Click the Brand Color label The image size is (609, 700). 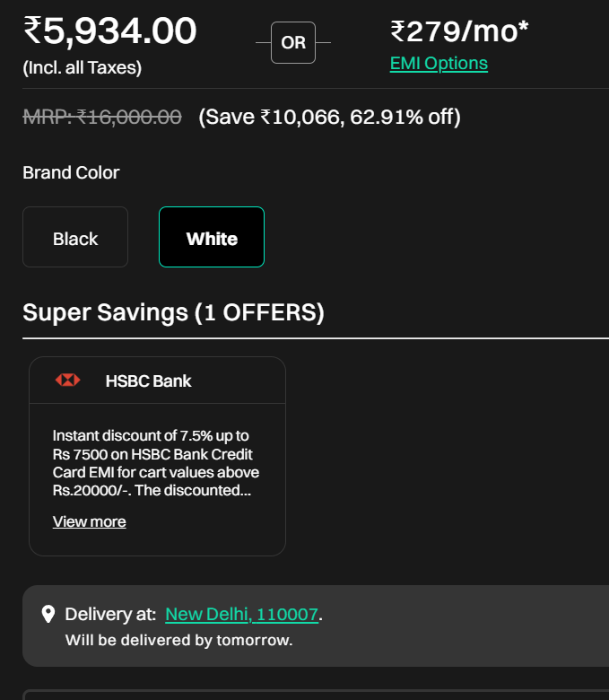[x=71, y=172]
